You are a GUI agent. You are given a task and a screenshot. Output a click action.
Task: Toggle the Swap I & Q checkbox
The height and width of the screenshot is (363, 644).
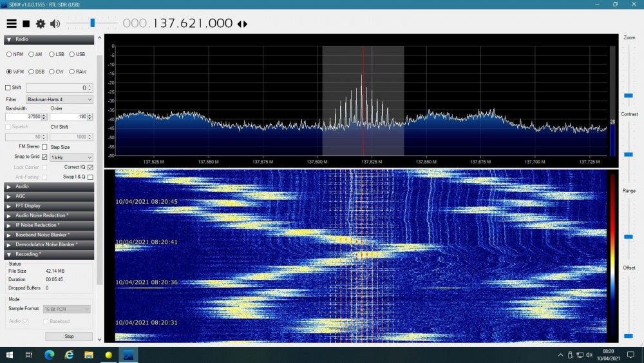pos(90,177)
